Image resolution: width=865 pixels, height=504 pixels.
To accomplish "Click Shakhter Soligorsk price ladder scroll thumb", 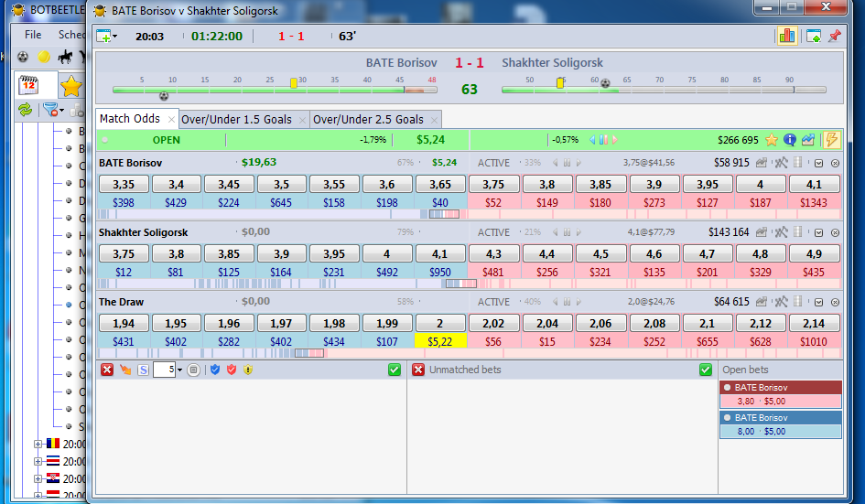I will point(461,284).
